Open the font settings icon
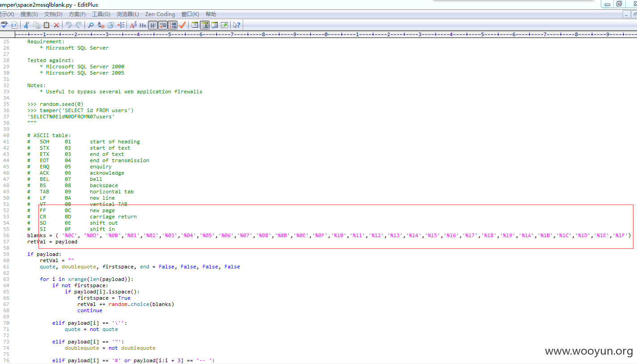The width and height of the screenshot is (637, 364). pos(133,25)
